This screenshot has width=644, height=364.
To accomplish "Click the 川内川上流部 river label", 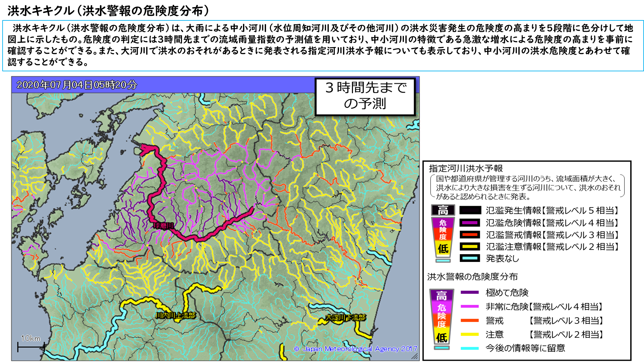I will [176, 315].
